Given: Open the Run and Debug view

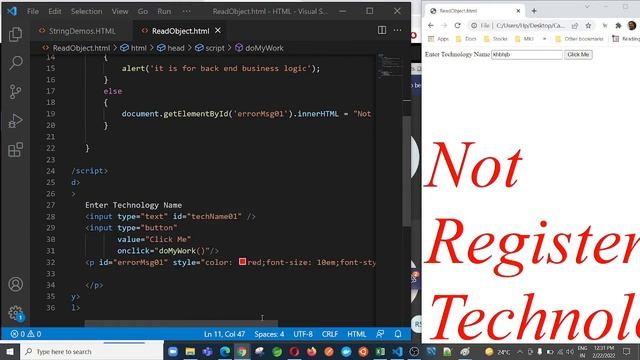Looking at the screenshot, I should point(16,121).
